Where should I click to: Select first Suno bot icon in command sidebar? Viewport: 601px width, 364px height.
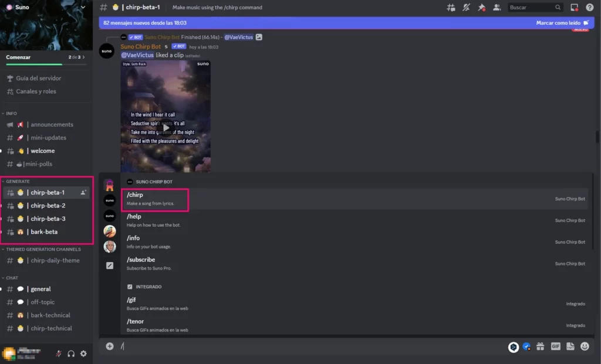pyautogui.click(x=110, y=200)
